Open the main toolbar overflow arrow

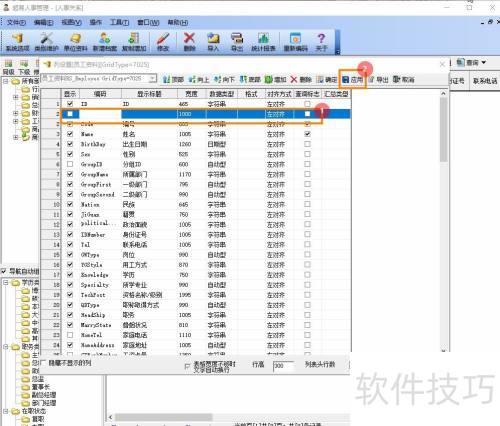point(337,51)
